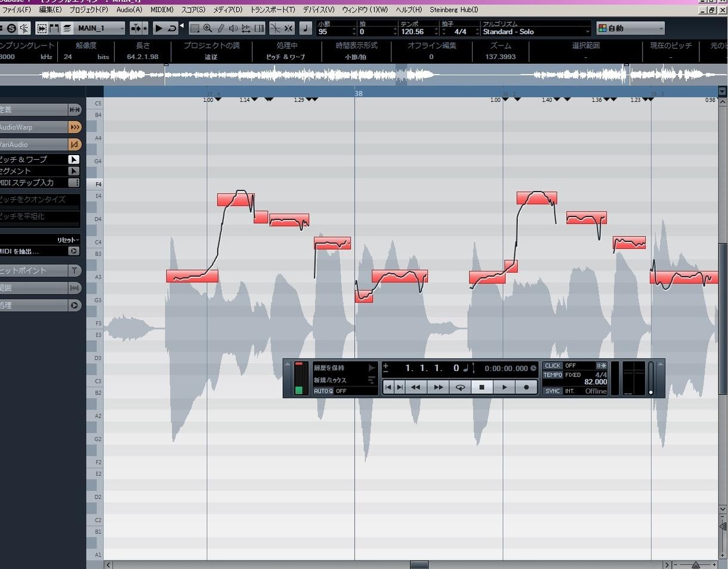Open the 編集(E) menu
Viewport: 728px width, 569px height.
(50, 10)
